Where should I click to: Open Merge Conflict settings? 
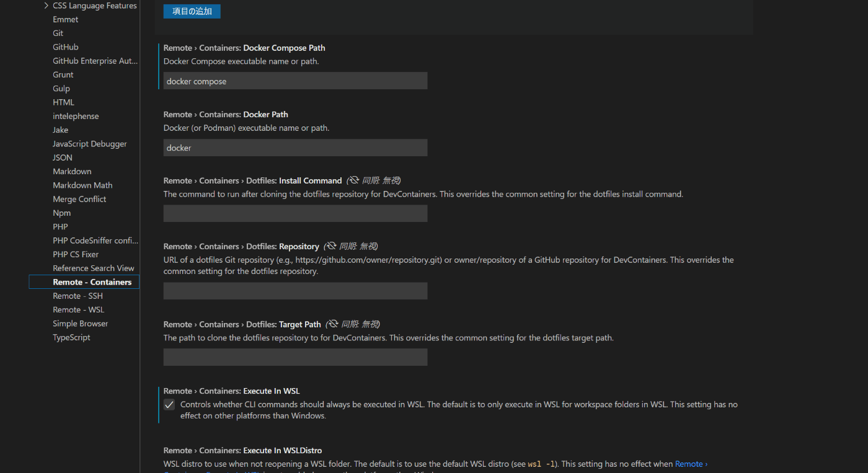pos(79,199)
